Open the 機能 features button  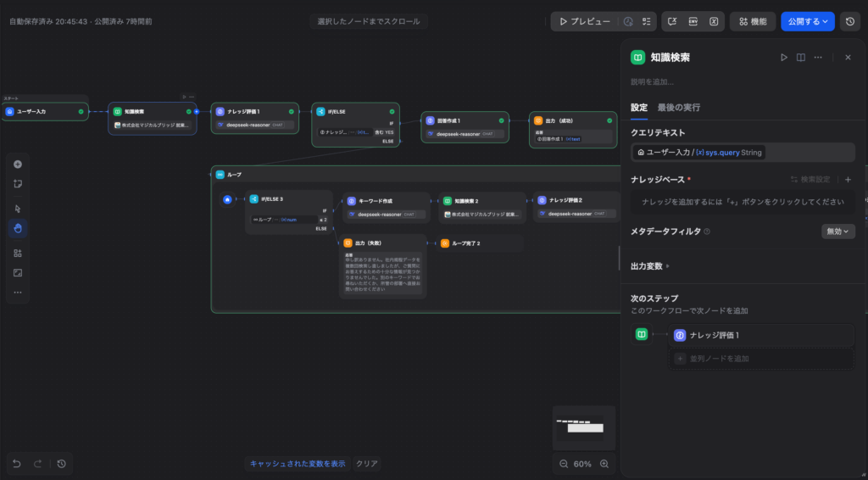pyautogui.click(x=753, y=21)
